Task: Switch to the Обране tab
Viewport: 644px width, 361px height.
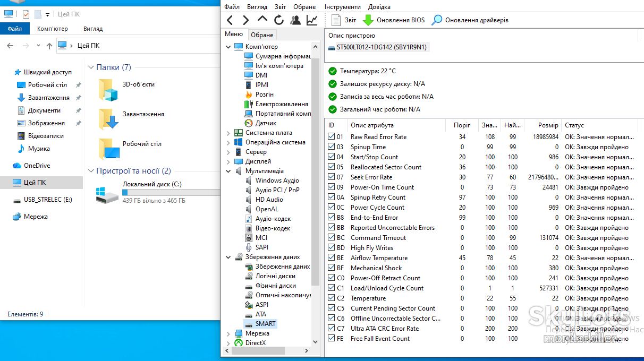Action: point(262,35)
